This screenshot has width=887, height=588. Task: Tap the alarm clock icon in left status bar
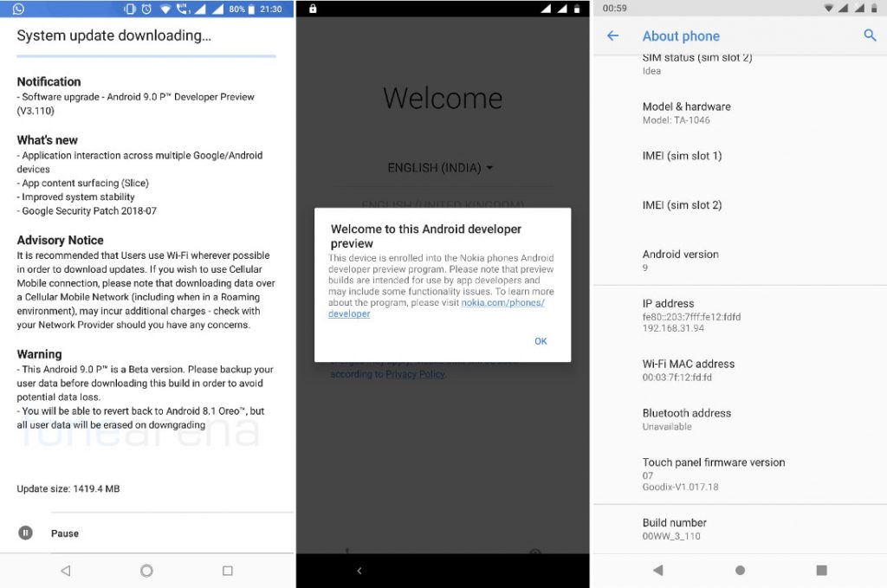(x=146, y=9)
